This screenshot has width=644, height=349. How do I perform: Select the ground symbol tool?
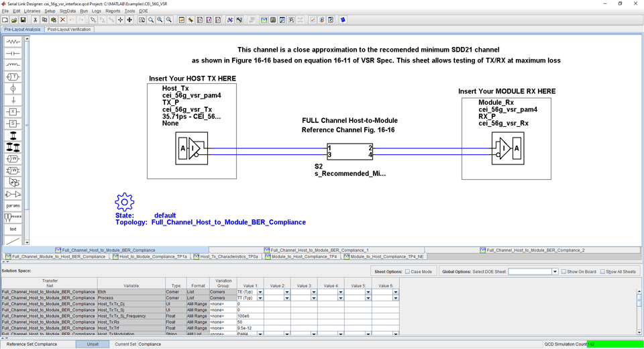(13, 100)
